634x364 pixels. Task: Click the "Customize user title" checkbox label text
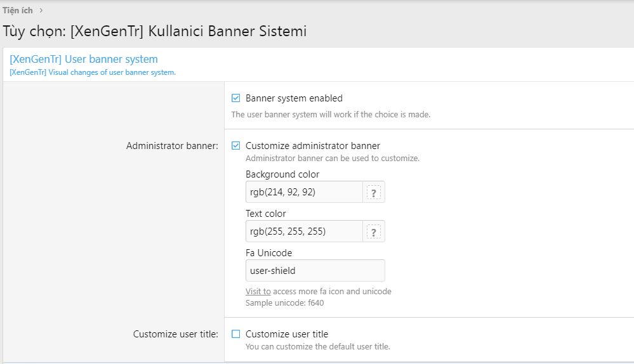click(287, 334)
